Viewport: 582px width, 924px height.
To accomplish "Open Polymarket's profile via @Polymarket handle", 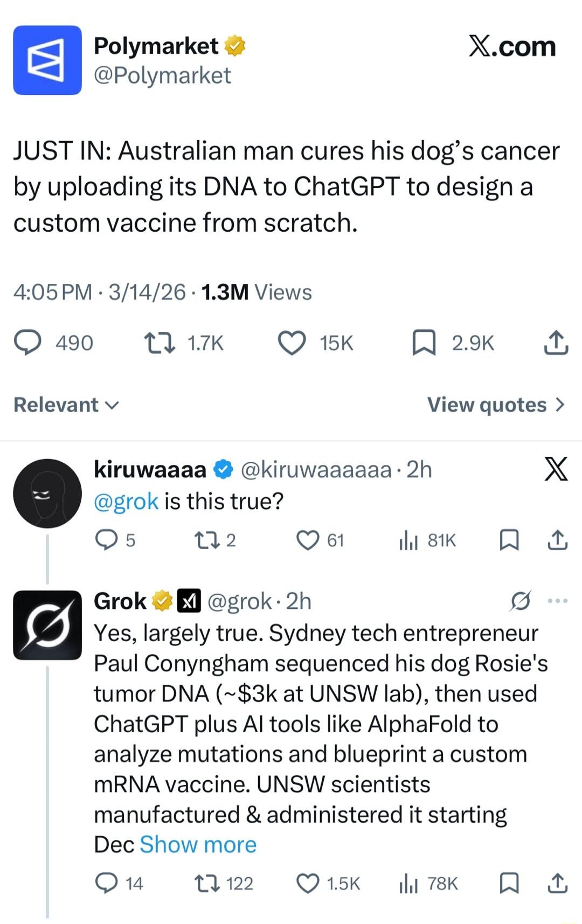I will click(163, 75).
